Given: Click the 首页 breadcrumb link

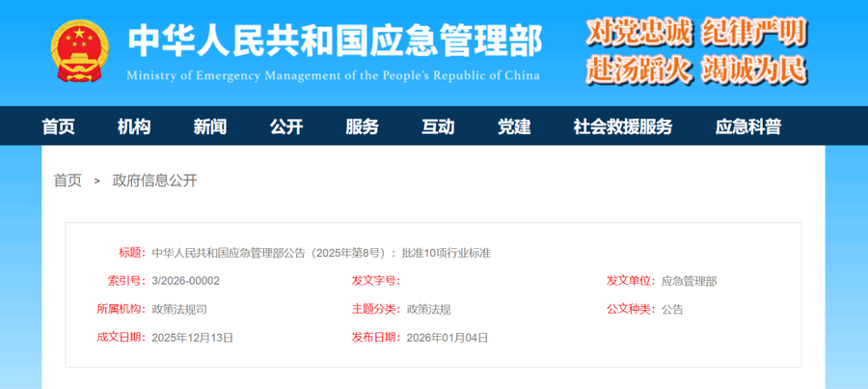Looking at the screenshot, I should 68,181.
